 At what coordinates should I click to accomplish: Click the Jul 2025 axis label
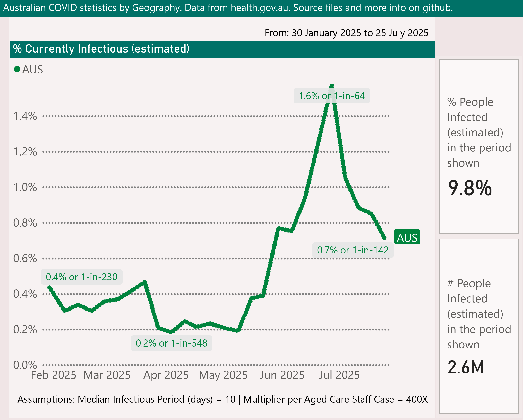[x=339, y=375]
